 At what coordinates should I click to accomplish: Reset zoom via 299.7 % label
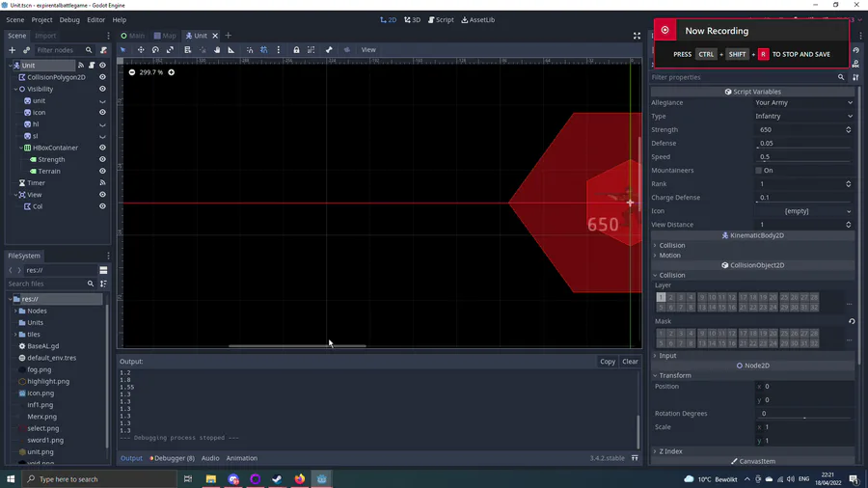click(151, 72)
